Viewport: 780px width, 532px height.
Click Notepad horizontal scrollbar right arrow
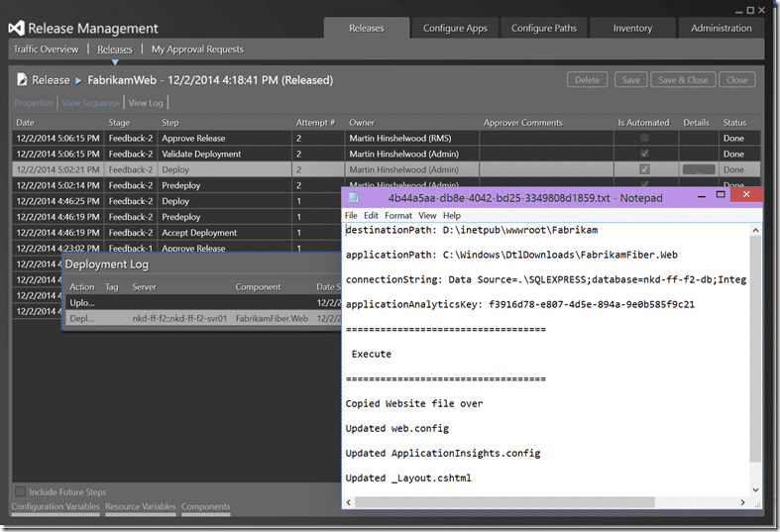pos(742,502)
